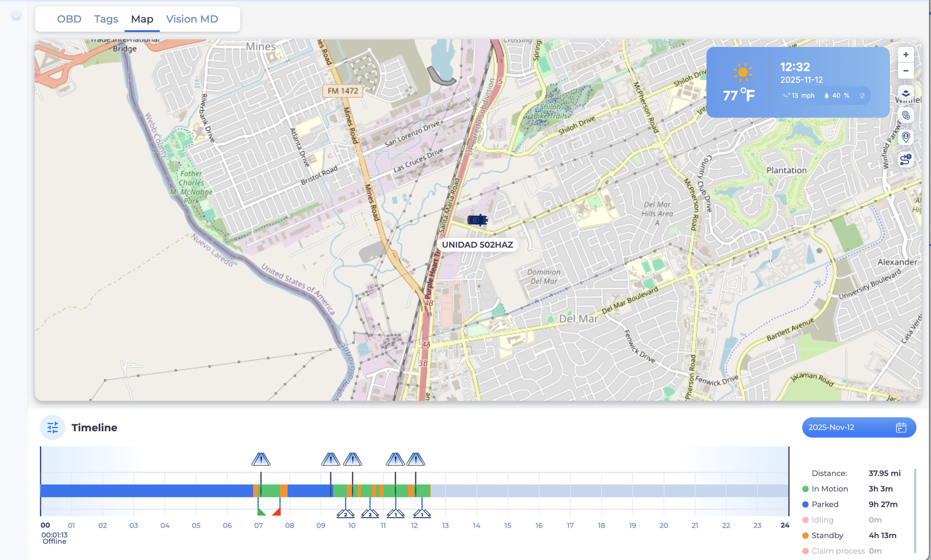This screenshot has width=931, height=560.
Task: Open the map layers selector
Action: (905, 93)
